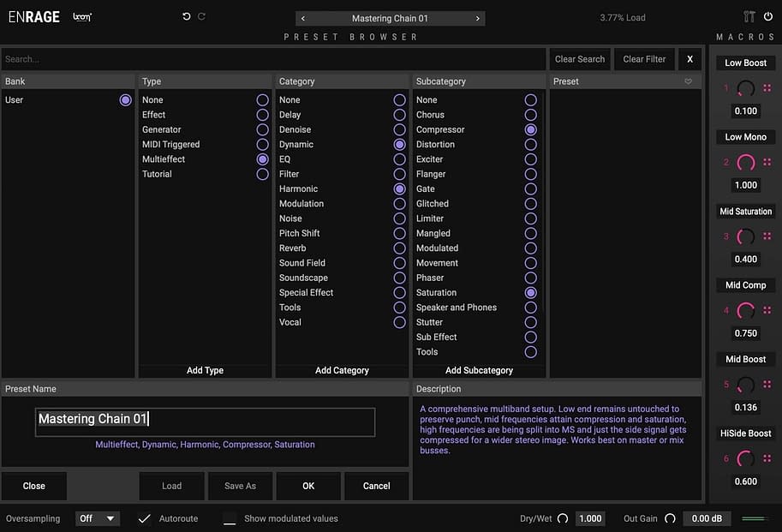This screenshot has height=532, width=782.
Task: Advance to the next preset arrow
Action: click(x=477, y=18)
